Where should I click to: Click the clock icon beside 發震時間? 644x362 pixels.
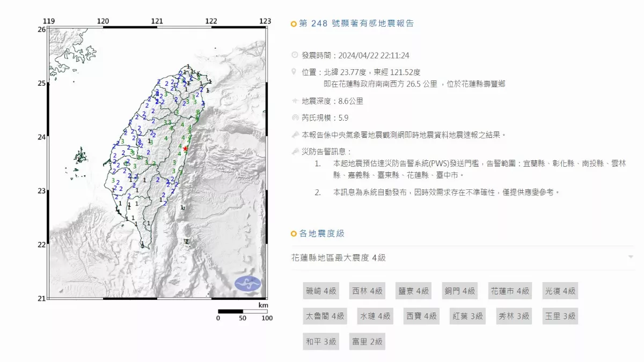[294, 55]
